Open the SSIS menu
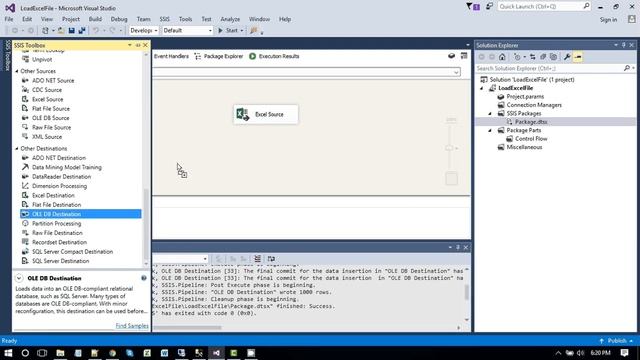Screen dimensions: 640x360 coord(164,19)
